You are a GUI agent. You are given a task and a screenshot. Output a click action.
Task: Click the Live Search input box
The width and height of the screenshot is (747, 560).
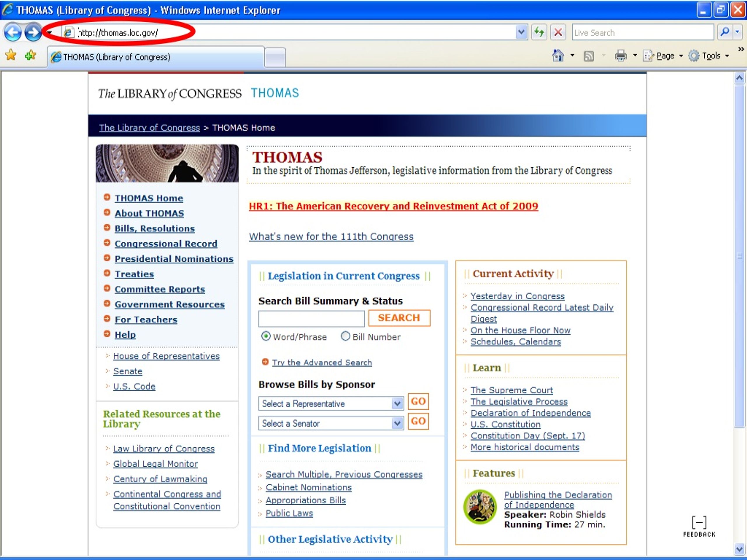(x=643, y=32)
